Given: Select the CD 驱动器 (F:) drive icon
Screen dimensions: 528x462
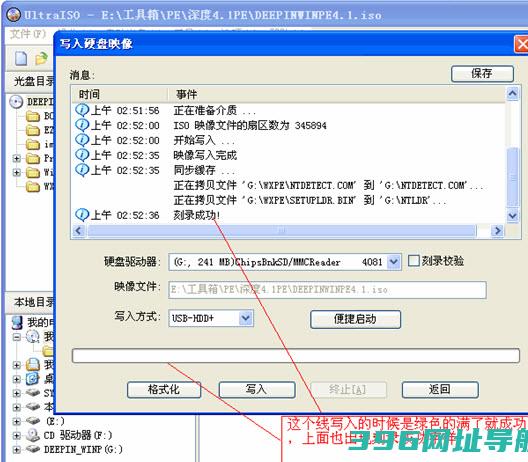Looking at the screenshot, I should click(33, 435).
